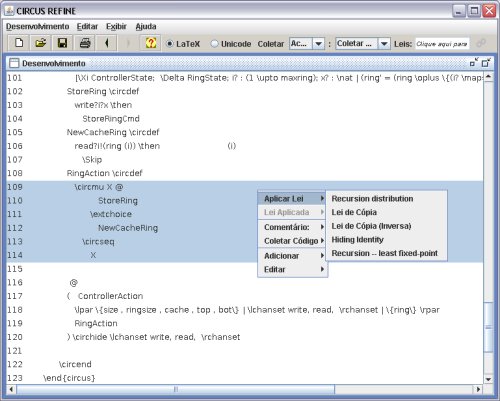Choose Recursion -- least fixed-point law
The image size is (500, 401).
(x=386, y=253)
